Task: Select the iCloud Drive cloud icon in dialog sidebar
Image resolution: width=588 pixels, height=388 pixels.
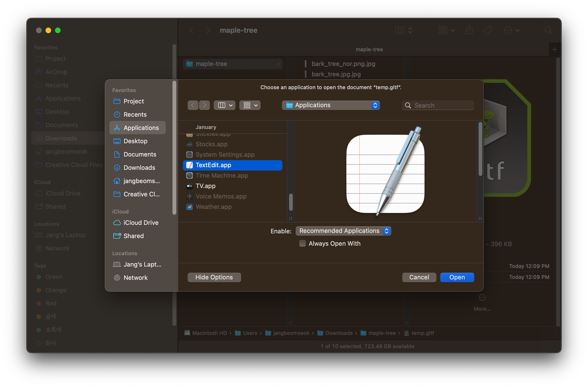Action: [117, 223]
